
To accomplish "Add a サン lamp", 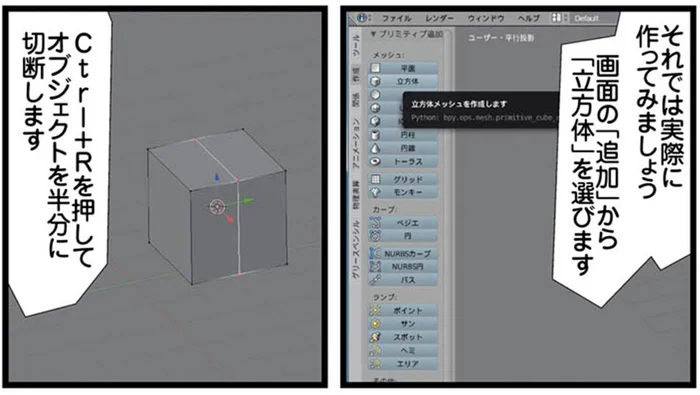I will coord(403,324).
